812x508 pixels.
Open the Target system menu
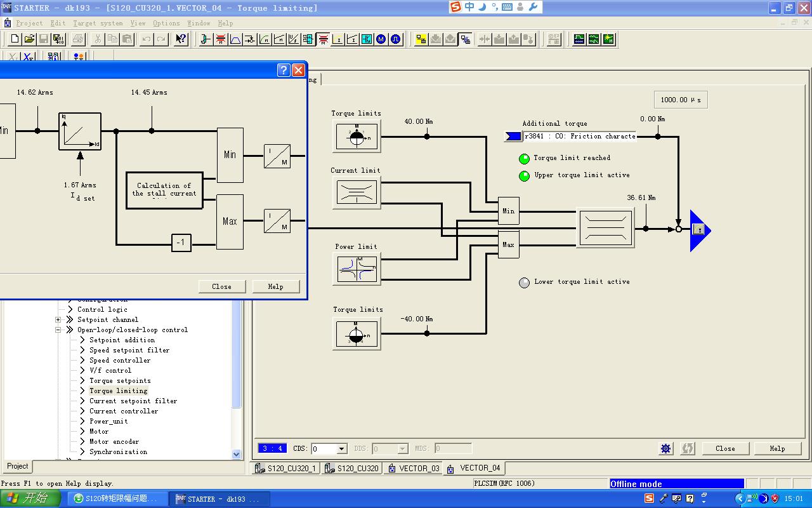click(x=98, y=23)
